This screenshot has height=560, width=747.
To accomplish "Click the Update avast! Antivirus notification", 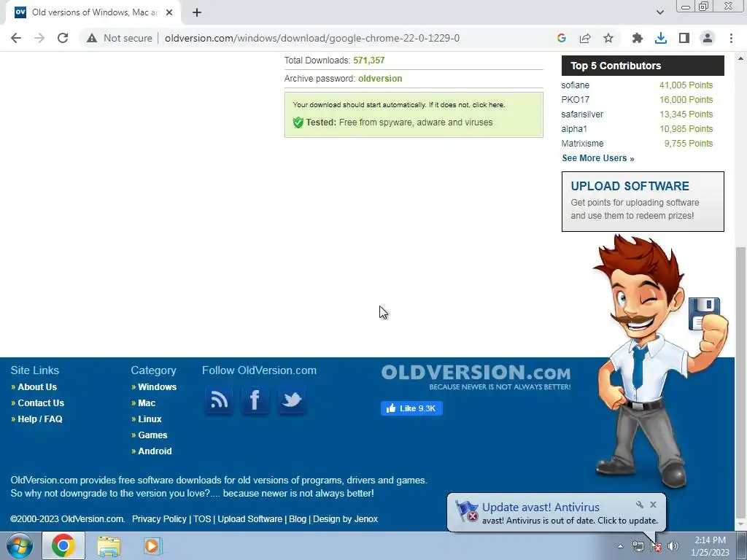I will click(556, 513).
